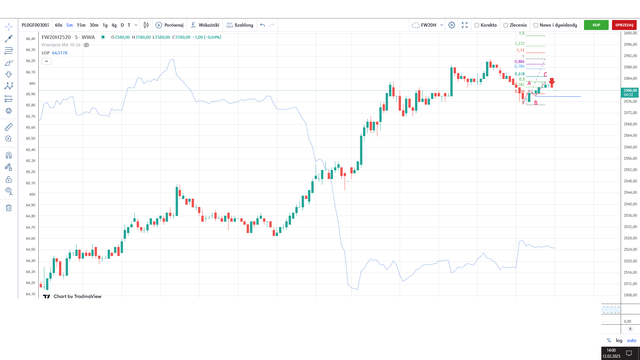The height and width of the screenshot is (360, 640).
Task: Click the A auto-fit scale button
Action: tap(630, 329)
